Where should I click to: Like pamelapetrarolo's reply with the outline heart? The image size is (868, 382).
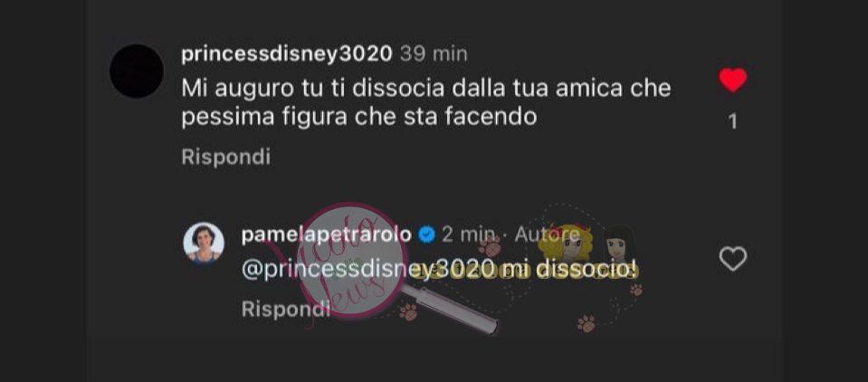click(x=733, y=259)
